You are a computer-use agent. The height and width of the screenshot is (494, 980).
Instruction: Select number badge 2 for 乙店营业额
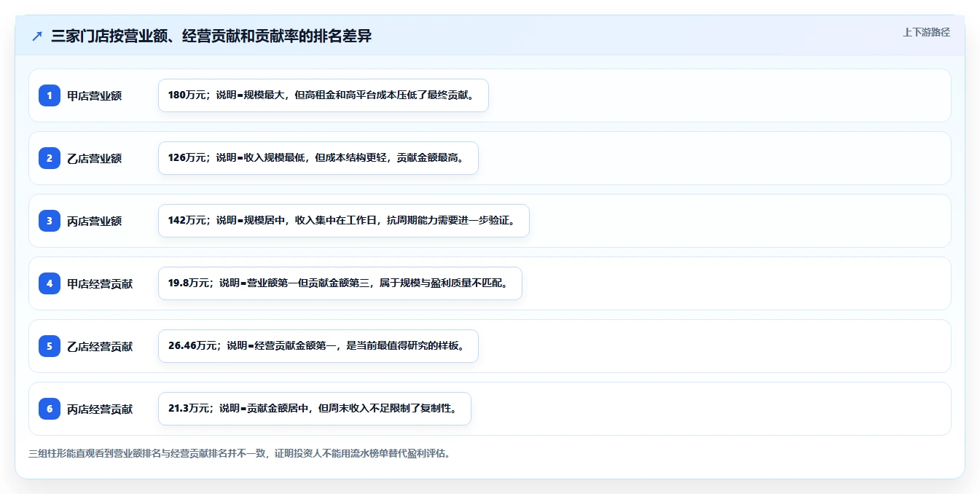pos(50,158)
